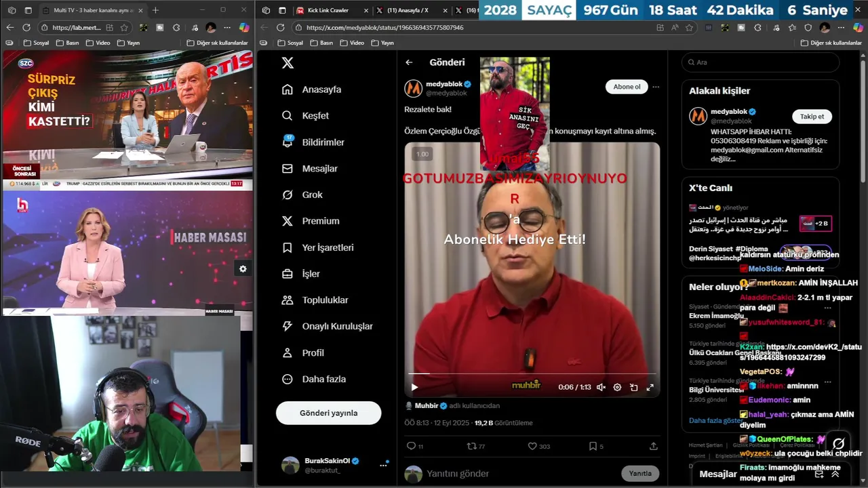868x488 pixels.
Task: Click playback speed 1.00 badge
Action: 422,155
